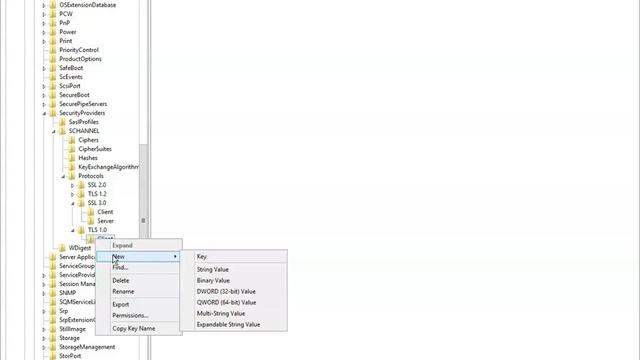Click the PnP folder icon

[x=53, y=23]
